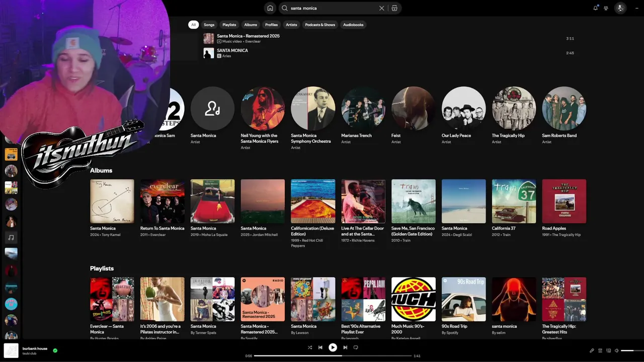Select the Songs filter chip
The width and height of the screenshot is (644, 362).
coord(209,25)
